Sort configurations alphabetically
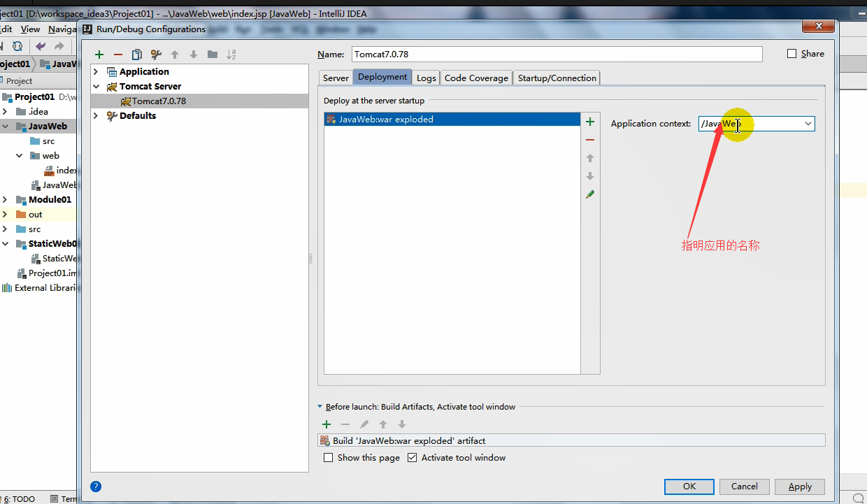The height and width of the screenshot is (504, 867). click(x=231, y=55)
